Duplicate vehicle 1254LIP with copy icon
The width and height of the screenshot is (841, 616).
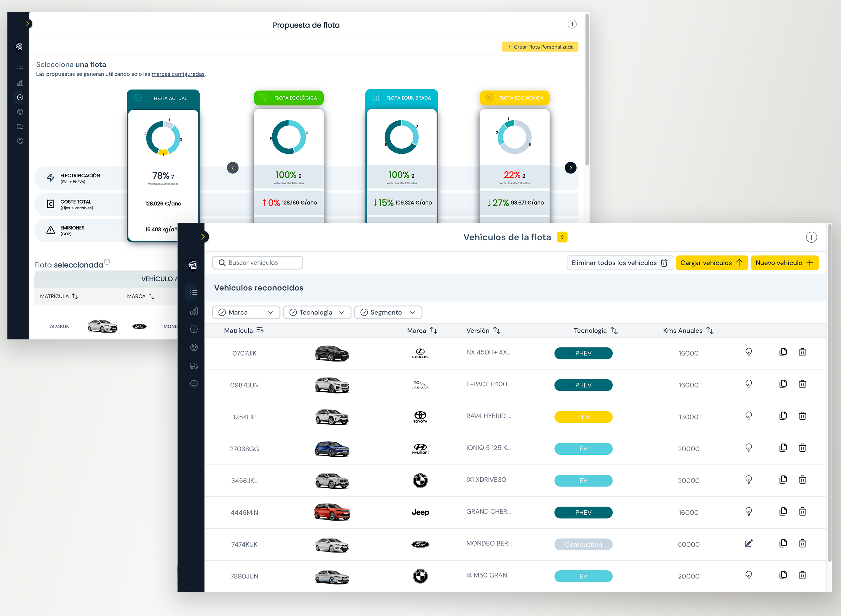pyautogui.click(x=783, y=416)
